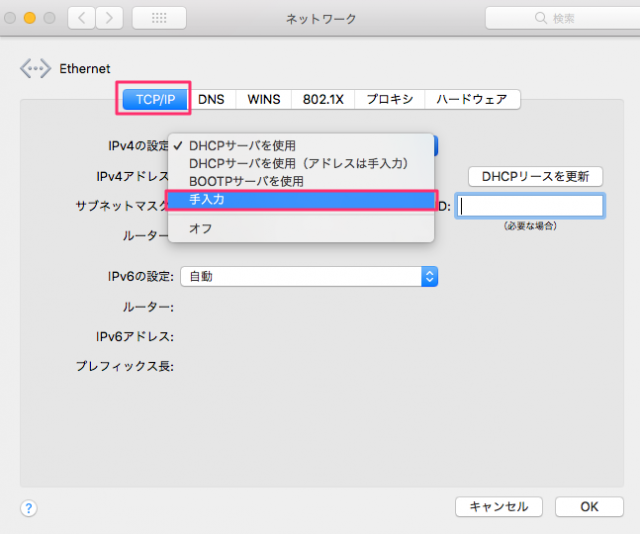Minimize the Network window

[x=30, y=18]
